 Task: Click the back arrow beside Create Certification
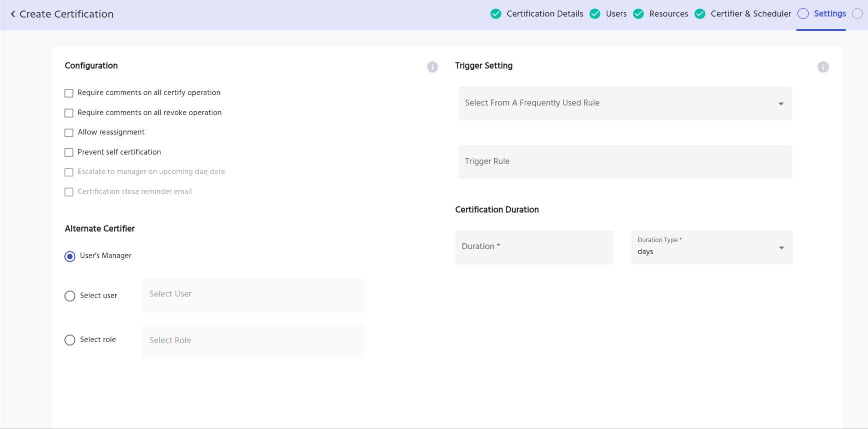pos(13,14)
